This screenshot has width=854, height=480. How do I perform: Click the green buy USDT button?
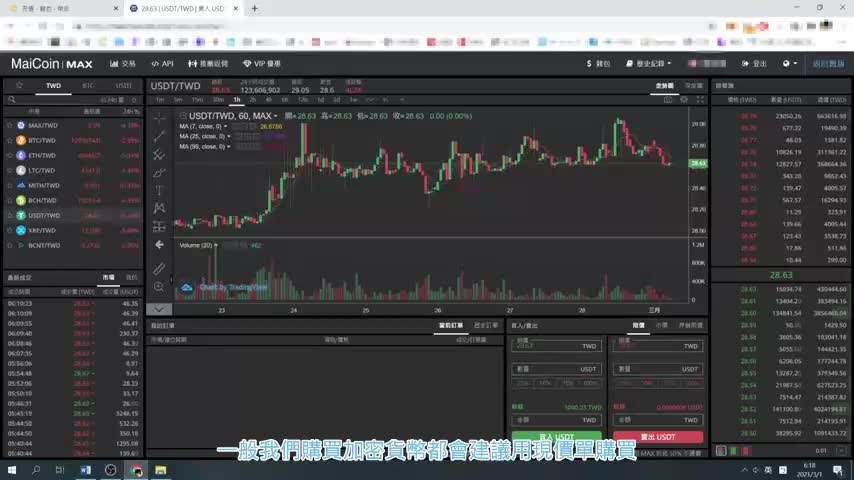coord(557,437)
